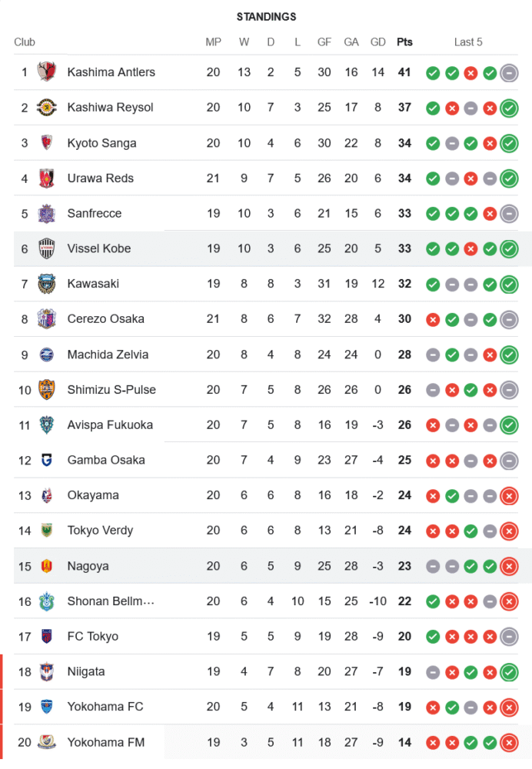Screen dimensions: 532x769
Task: Click the GD column header
Action: pos(377,42)
